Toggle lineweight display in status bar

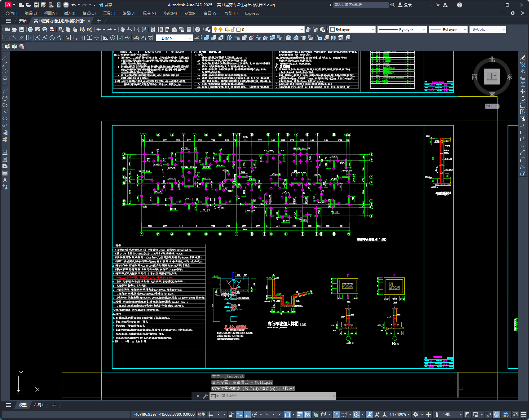300,414
